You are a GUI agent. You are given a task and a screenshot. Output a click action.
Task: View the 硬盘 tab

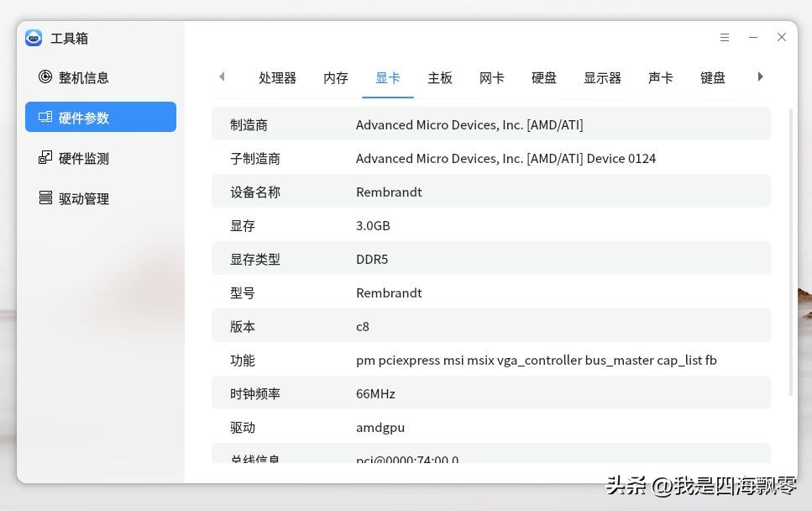[x=543, y=77]
